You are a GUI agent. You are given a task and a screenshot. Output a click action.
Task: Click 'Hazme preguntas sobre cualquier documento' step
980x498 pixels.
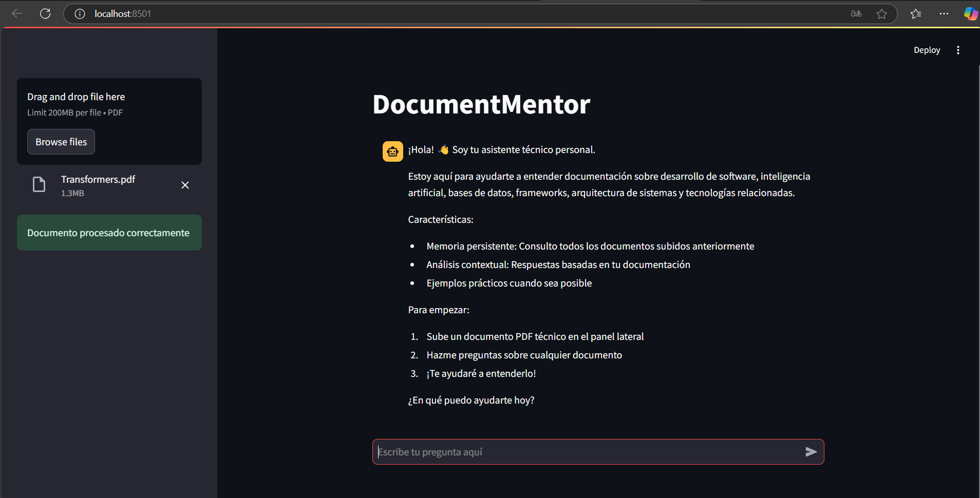click(524, 355)
